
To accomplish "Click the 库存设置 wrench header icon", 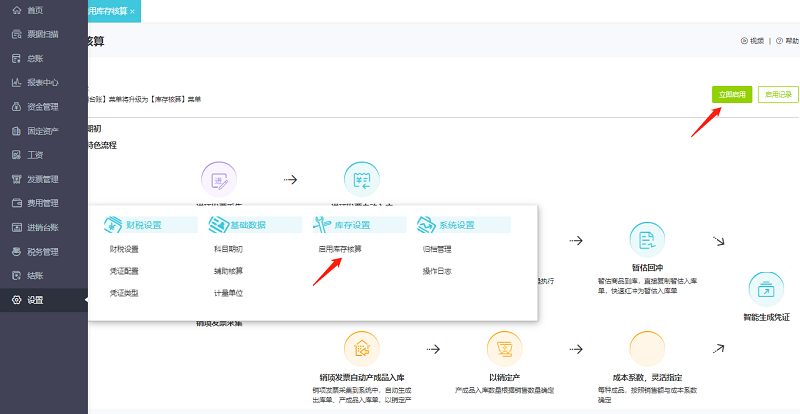I will tap(321, 225).
